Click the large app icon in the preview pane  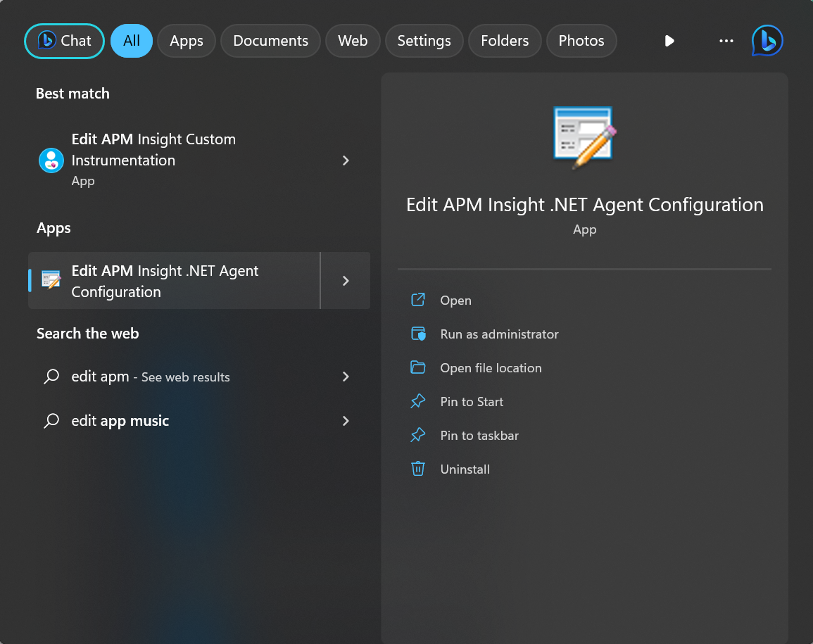pyautogui.click(x=584, y=136)
